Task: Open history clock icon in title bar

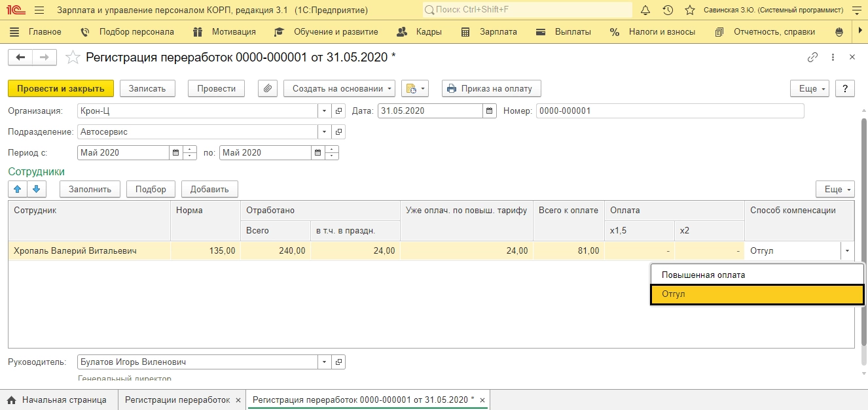Action: coord(668,10)
